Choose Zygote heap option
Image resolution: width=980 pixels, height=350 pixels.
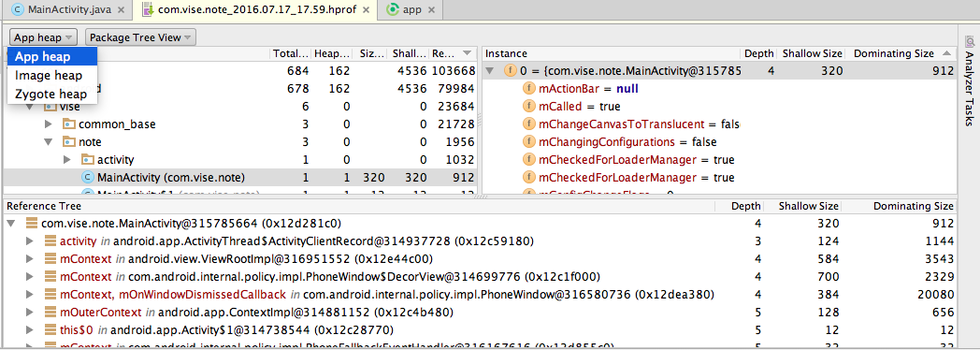(x=52, y=95)
